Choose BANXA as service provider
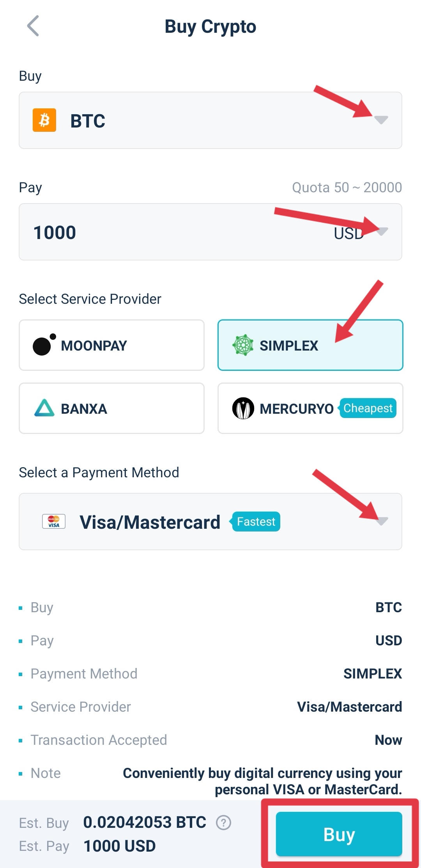 (x=111, y=408)
